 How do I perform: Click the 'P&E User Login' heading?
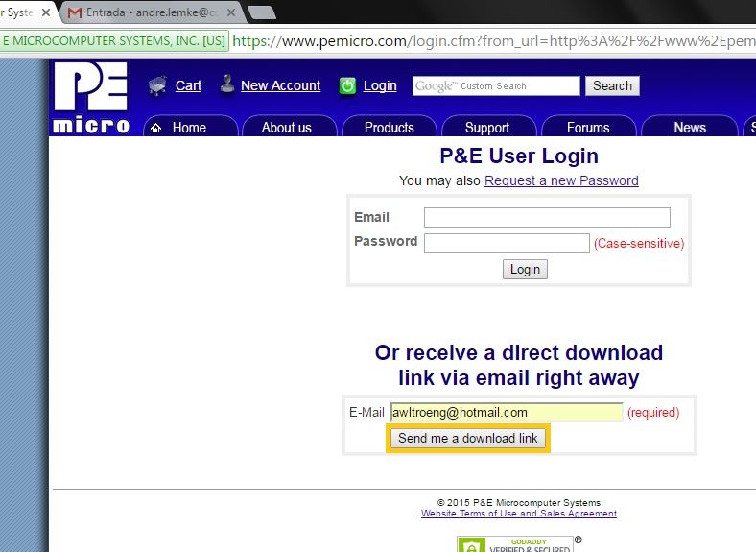point(519,156)
